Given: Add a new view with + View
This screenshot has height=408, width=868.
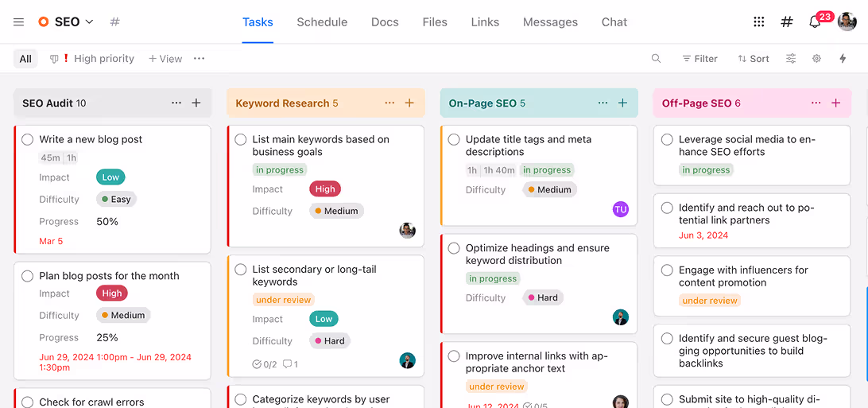Looking at the screenshot, I should coord(165,59).
